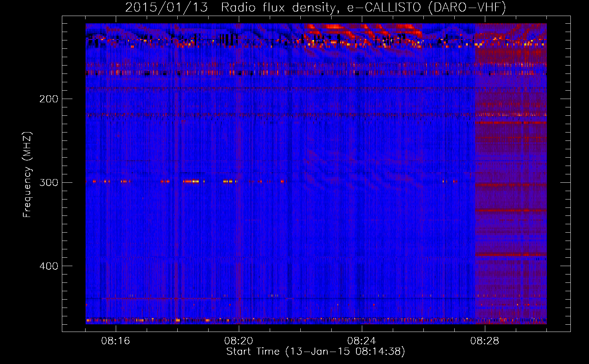Click 'DARO-VHF' station name in the title
This screenshot has width=589, height=364.
pos(467,8)
